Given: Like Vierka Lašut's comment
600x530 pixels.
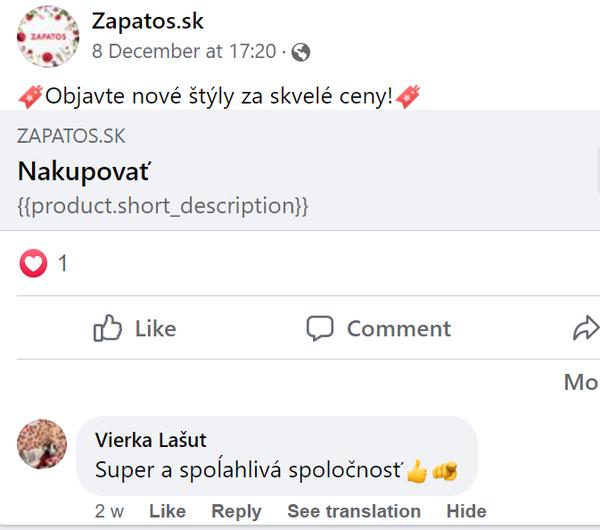Looking at the screenshot, I should (167, 511).
